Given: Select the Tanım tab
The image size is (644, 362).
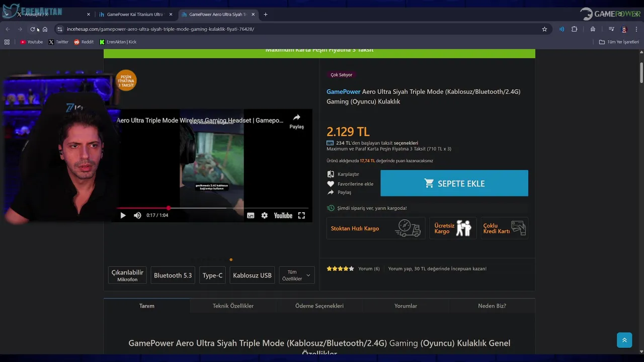Looking at the screenshot, I should coord(147,306).
